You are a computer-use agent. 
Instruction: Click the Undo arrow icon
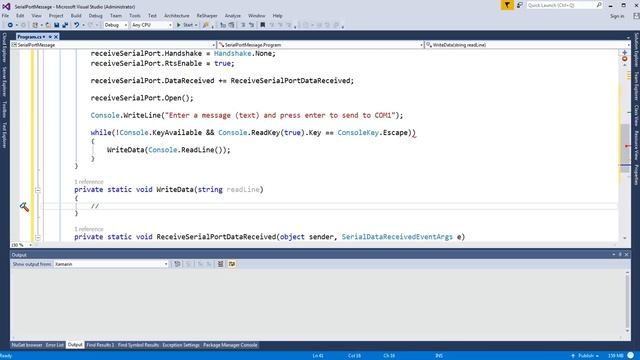(x=76, y=25)
